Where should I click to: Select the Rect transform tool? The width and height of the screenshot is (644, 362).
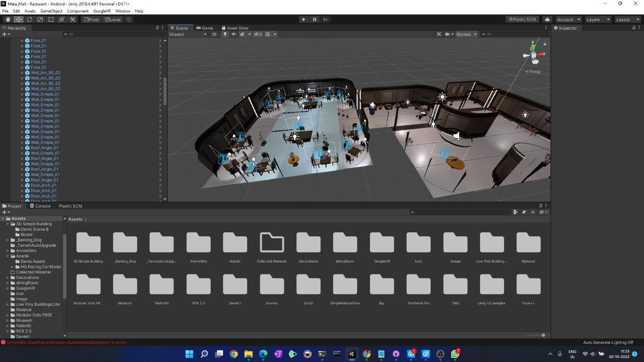point(51,19)
